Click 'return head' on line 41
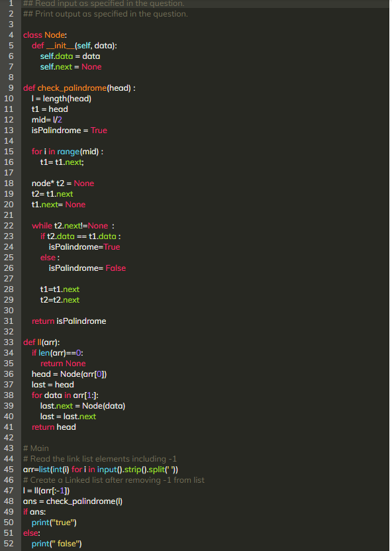Viewport: 392px width, 551px height. click(54, 427)
